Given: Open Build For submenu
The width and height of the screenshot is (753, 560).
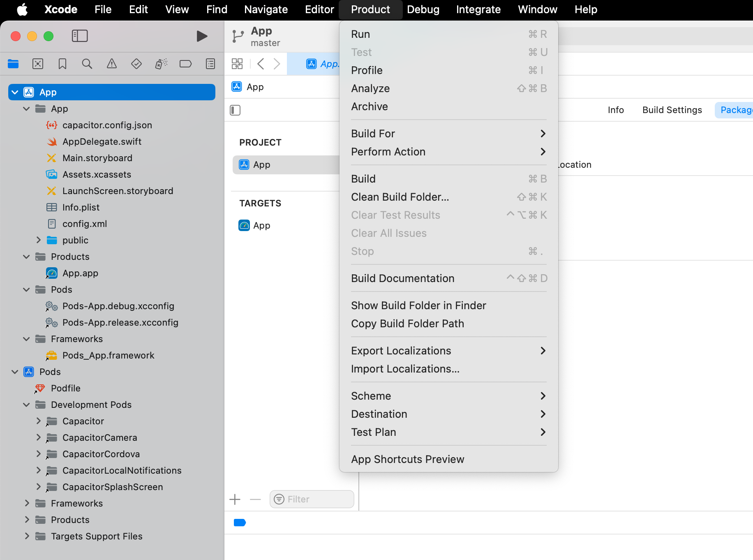Looking at the screenshot, I should coord(449,134).
